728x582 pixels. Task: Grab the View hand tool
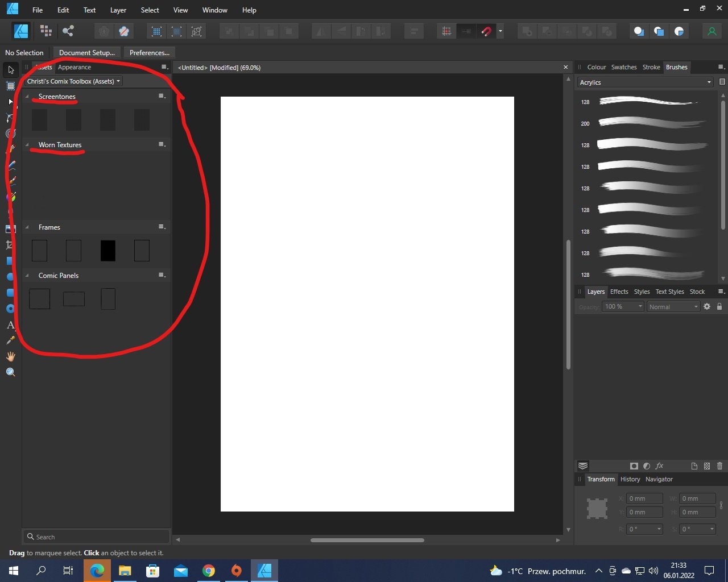(10, 356)
